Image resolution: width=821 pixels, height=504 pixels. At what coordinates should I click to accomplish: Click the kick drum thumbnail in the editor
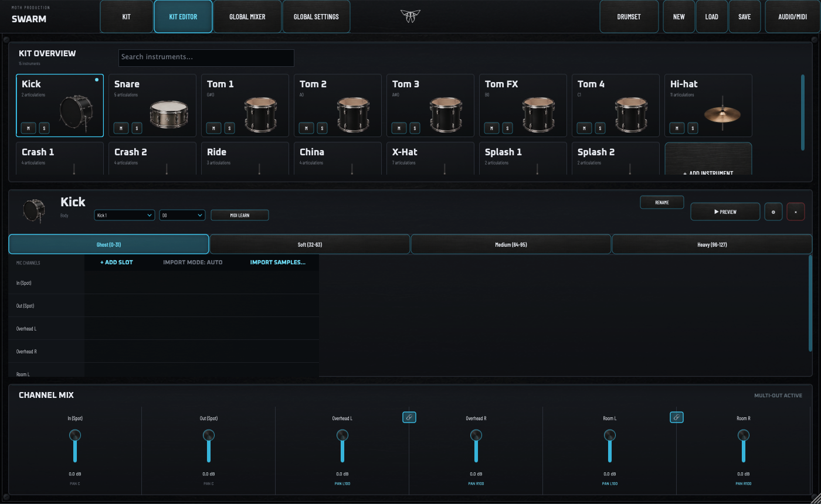pos(33,211)
